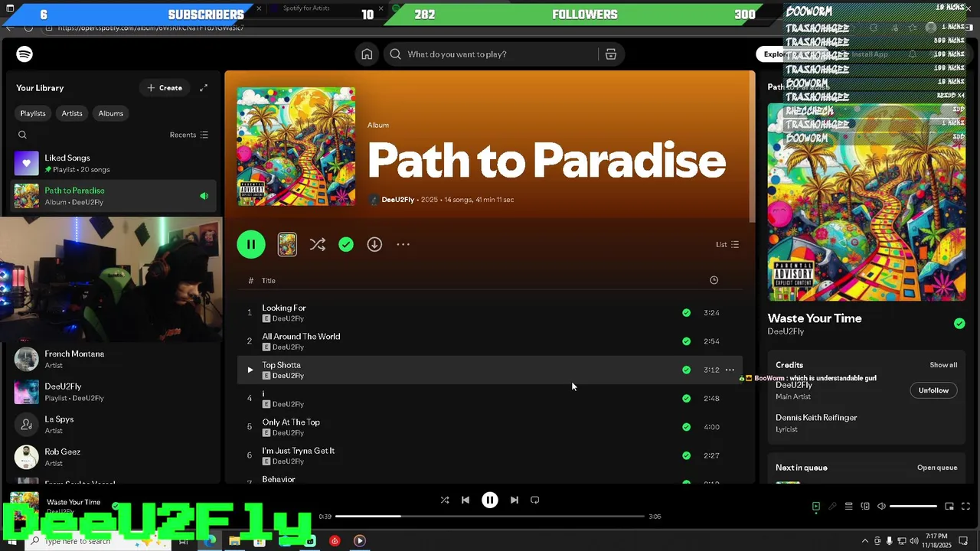Filter Your Library by Albums
The image size is (980, 551).
click(110, 113)
